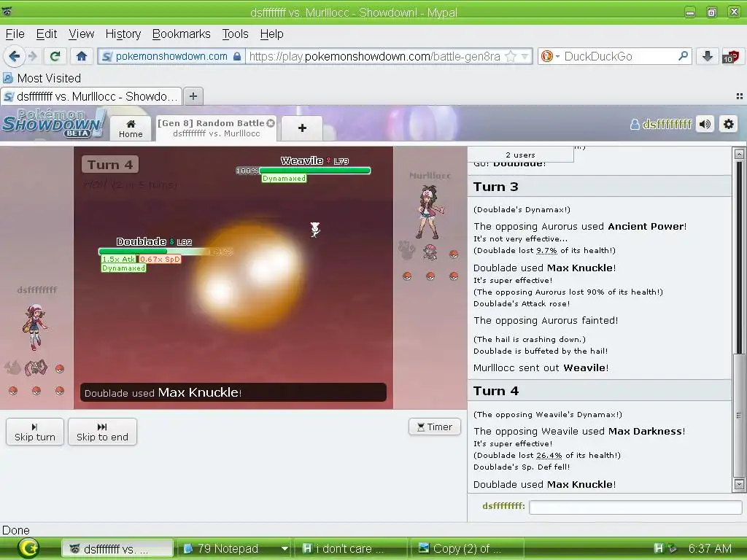Open the View menu
747x560 pixels.
pos(81,34)
